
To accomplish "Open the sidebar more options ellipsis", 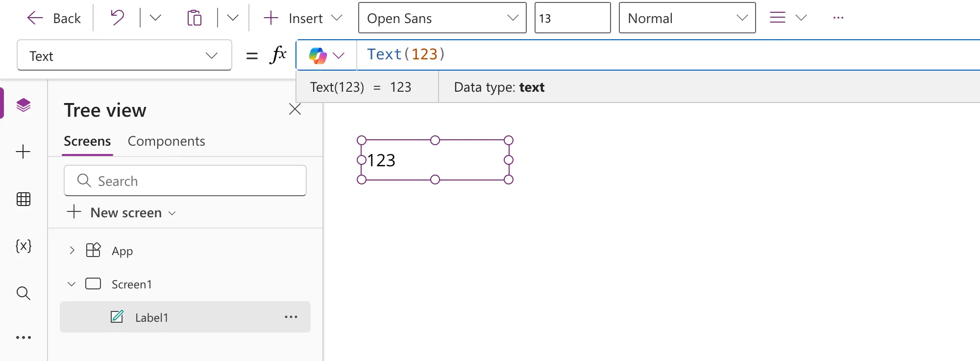I will pyautogui.click(x=24, y=337).
